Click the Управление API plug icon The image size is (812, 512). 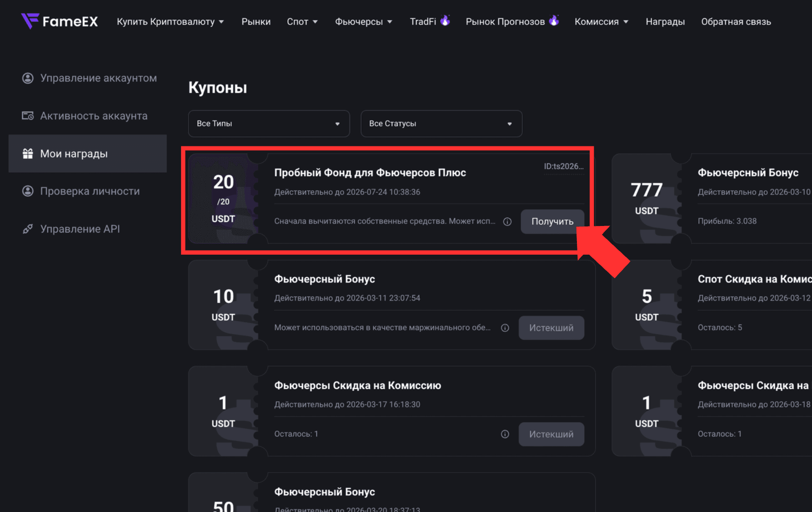pyautogui.click(x=28, y=229)
